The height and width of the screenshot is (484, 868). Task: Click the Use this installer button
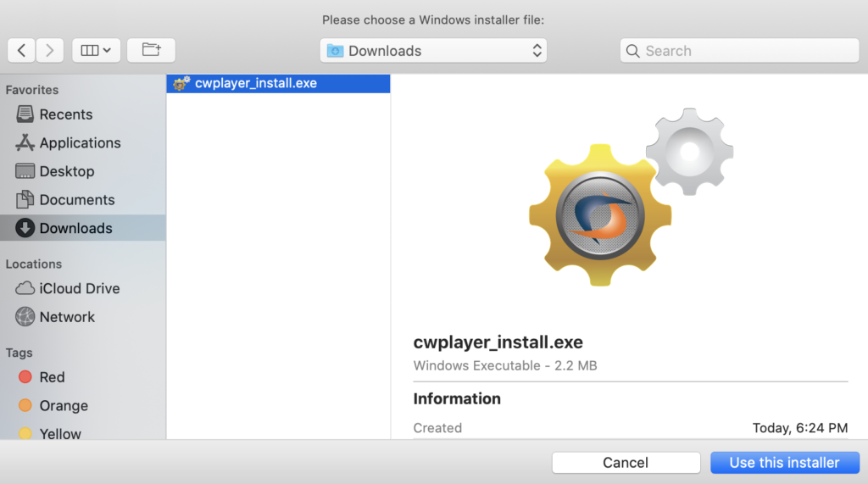point(784,463)
